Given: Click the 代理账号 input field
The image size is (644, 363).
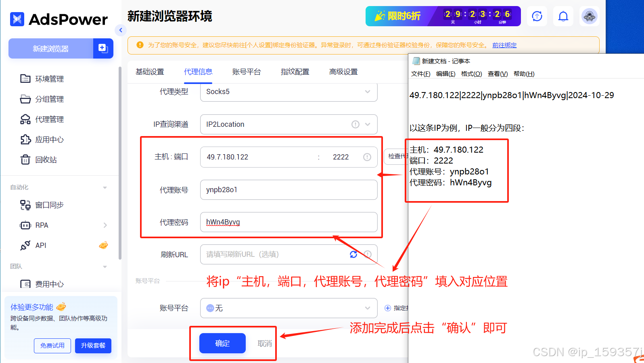Looking at the screenshot, I should pos(289,190).
